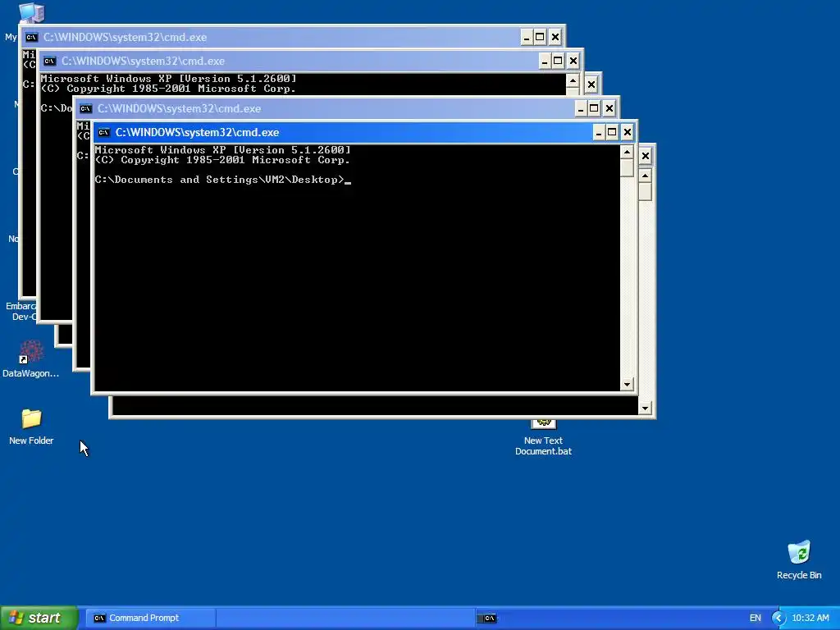This screenshot has width=840, height=630.
Task: Click the rearmost cmd window's title bar icon
Action: click(32, 38)
